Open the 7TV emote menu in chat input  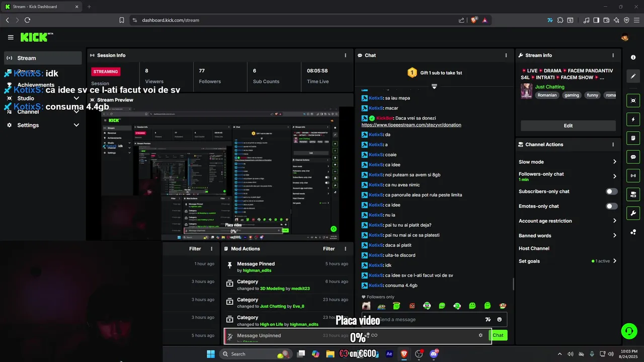(488, 319)
